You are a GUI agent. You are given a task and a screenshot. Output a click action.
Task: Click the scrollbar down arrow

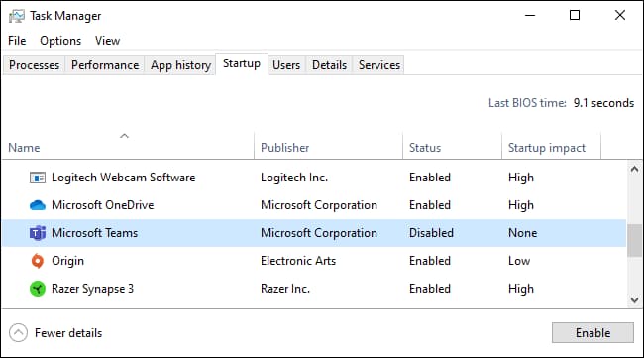634,300
